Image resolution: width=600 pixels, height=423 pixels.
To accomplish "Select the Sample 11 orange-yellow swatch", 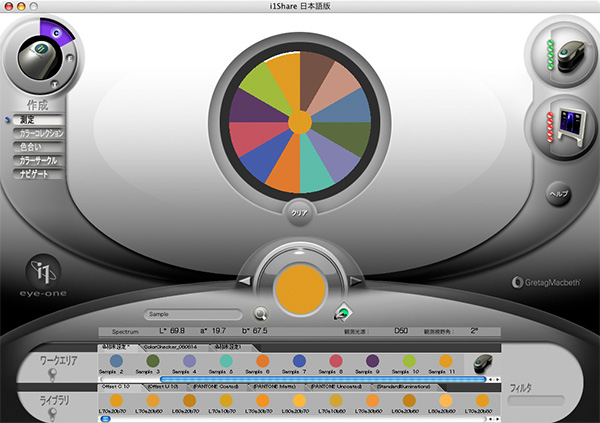I will [446, 361].
